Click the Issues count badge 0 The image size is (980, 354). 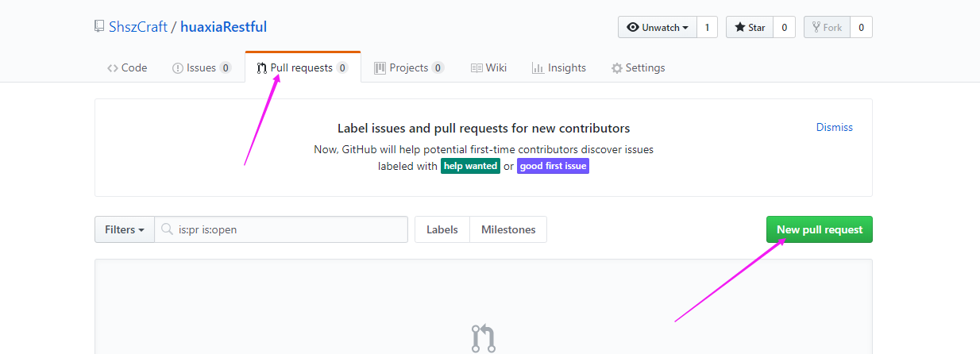[226, 68]
